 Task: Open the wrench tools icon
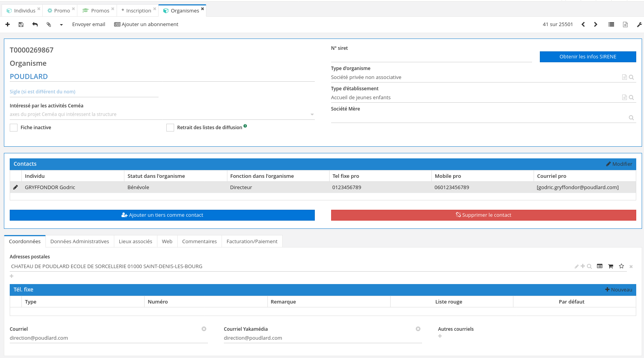coord(639,25)
